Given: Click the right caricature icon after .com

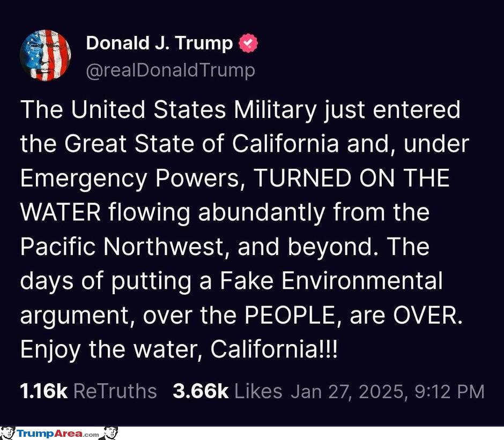Looking at the screenshot, I should click(109, 433).
